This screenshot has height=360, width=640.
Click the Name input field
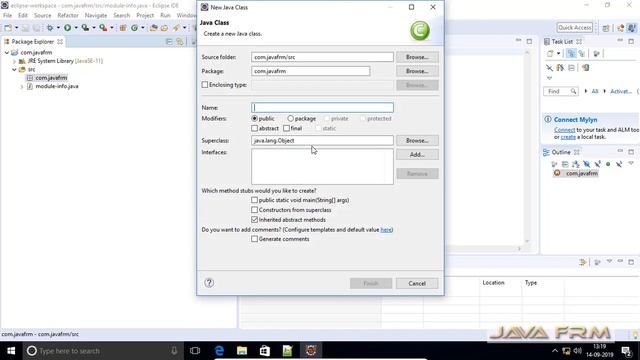pos(322,107)
